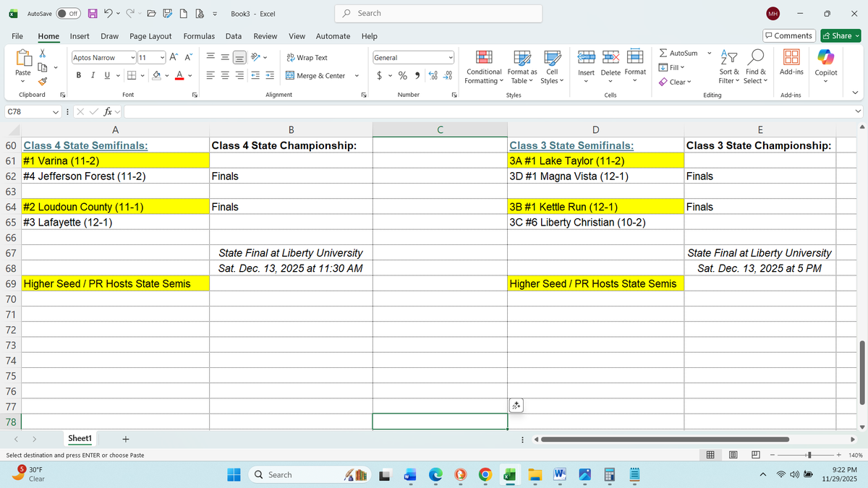Open Windows Start menu

(x=234, y=474)
